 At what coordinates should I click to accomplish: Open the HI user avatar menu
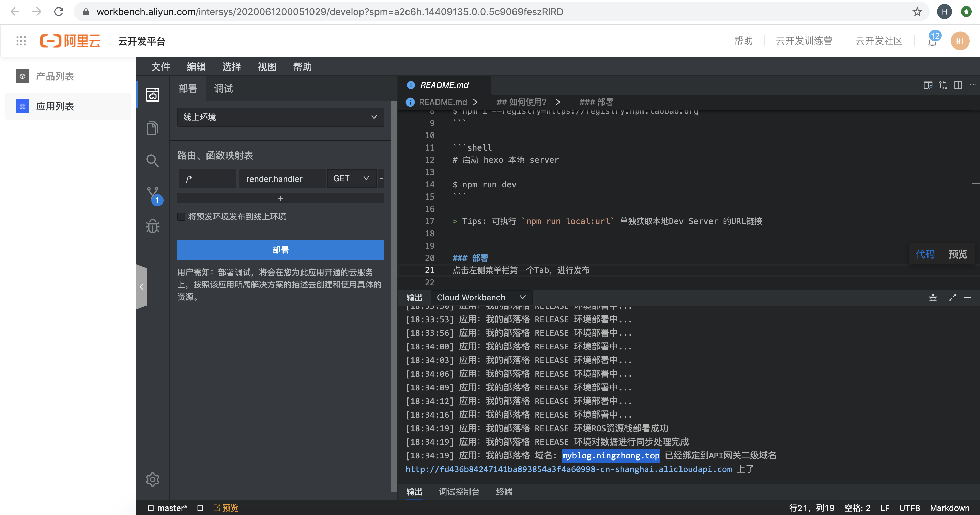pyautogui.click(x=960, y=41)
